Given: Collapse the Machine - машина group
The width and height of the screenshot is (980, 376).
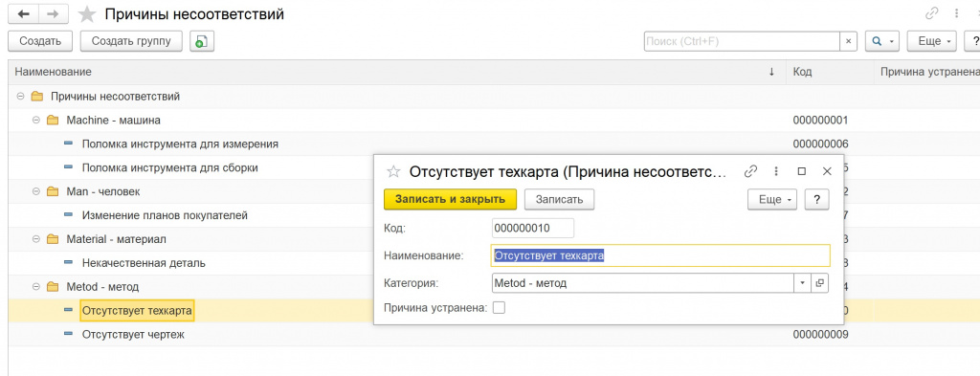Looking at the screenshot, I should [x=36, y=120].
